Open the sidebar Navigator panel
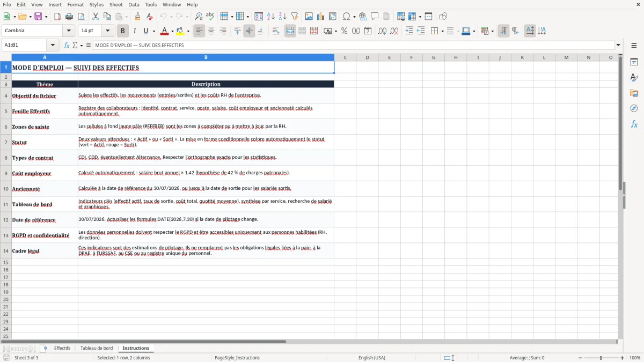 point(634,109)
